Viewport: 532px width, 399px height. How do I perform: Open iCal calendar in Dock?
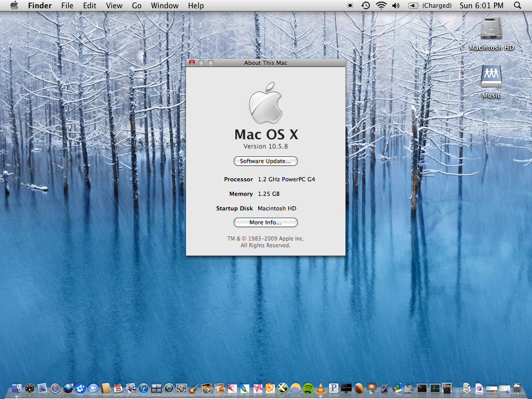[x=118, y=388]
